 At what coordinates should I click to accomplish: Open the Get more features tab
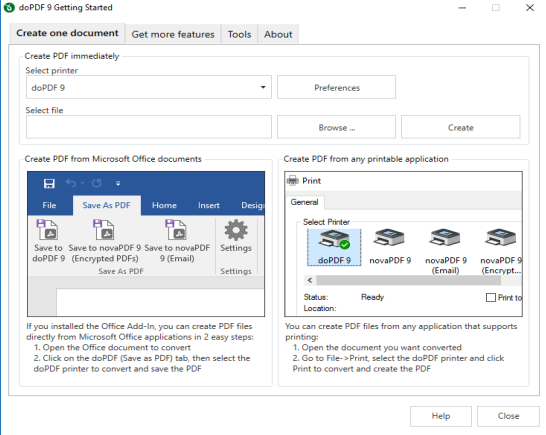click(173, 34)
